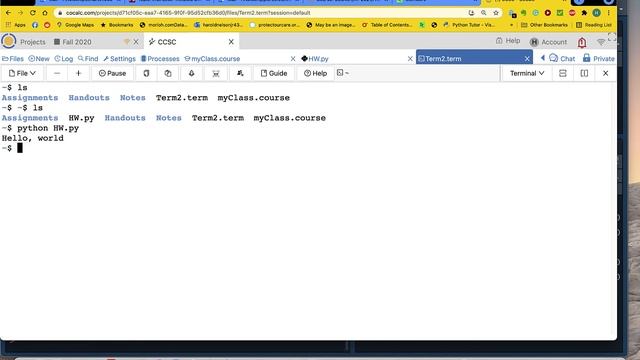Close the CCSC project tab
The height and width of the screenshot is (360, 640).
231,42
